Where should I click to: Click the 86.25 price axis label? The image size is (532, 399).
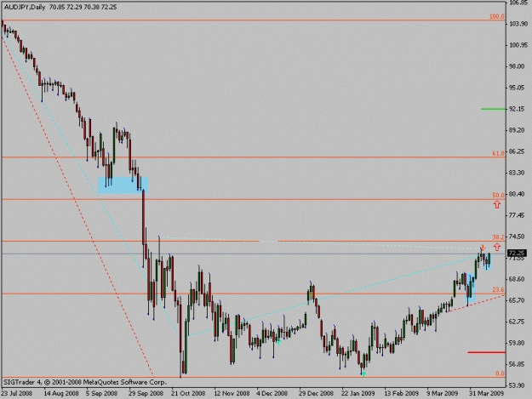pos(518,151)
